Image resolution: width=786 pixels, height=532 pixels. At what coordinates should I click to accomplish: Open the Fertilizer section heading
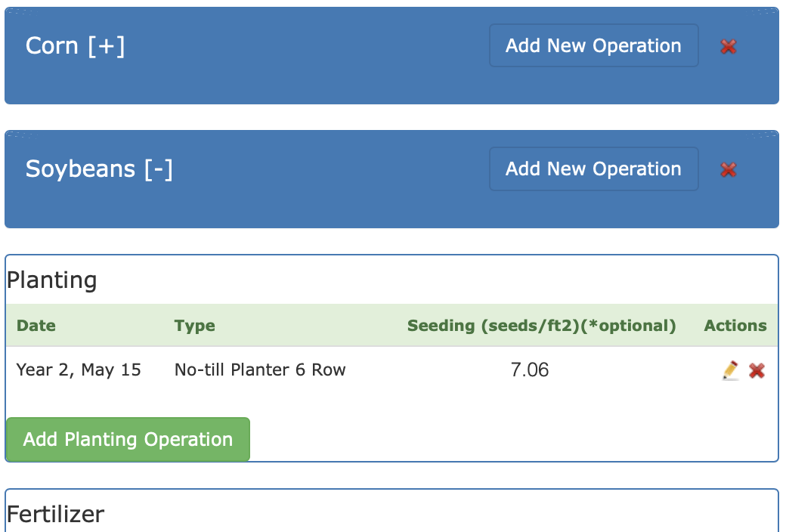coord(56,515)
